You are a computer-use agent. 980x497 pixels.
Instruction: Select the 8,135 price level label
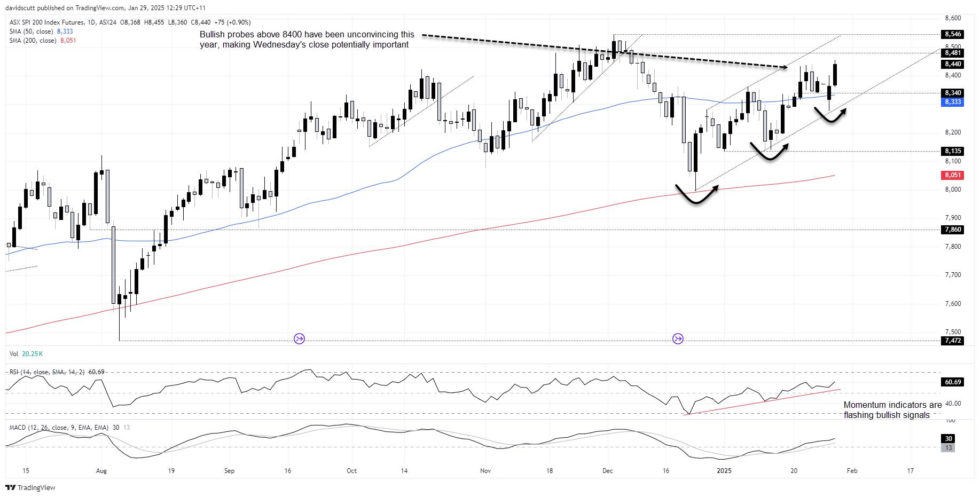(x=953, y=151)
